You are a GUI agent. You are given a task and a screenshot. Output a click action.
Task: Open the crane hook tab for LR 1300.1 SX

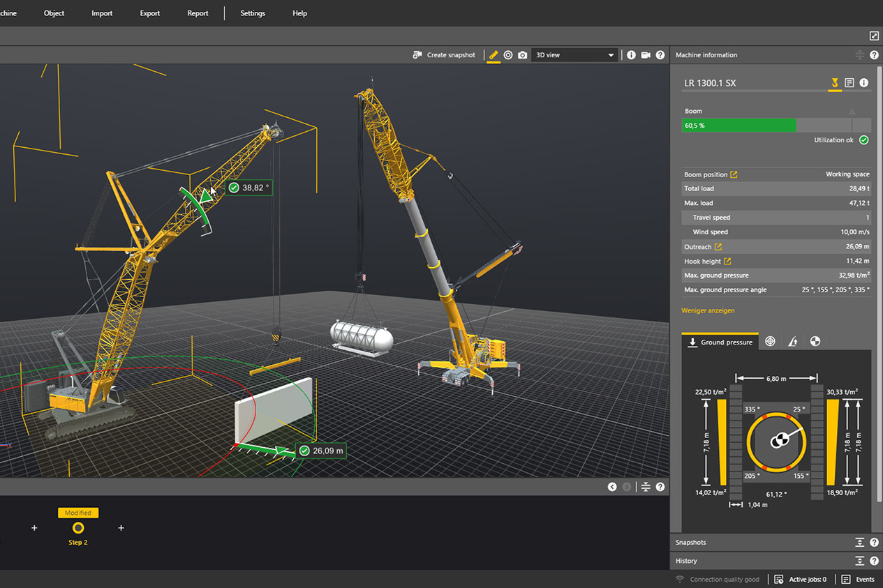(834, 83)
